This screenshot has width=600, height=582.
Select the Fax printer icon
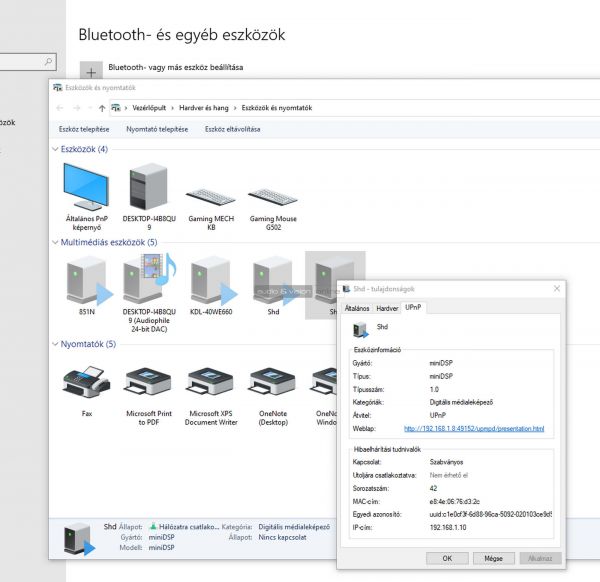pyautogui.click(x=85, y=381)
